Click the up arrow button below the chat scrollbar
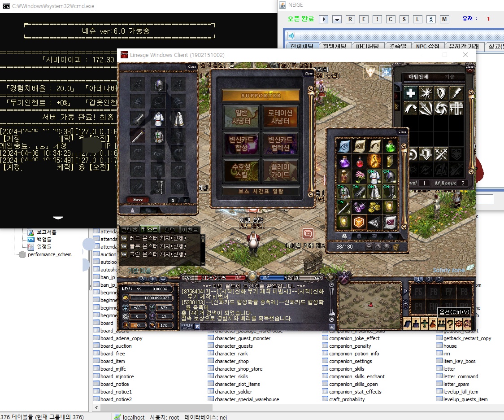Screen dimensions: 504x420 point(331,327)
